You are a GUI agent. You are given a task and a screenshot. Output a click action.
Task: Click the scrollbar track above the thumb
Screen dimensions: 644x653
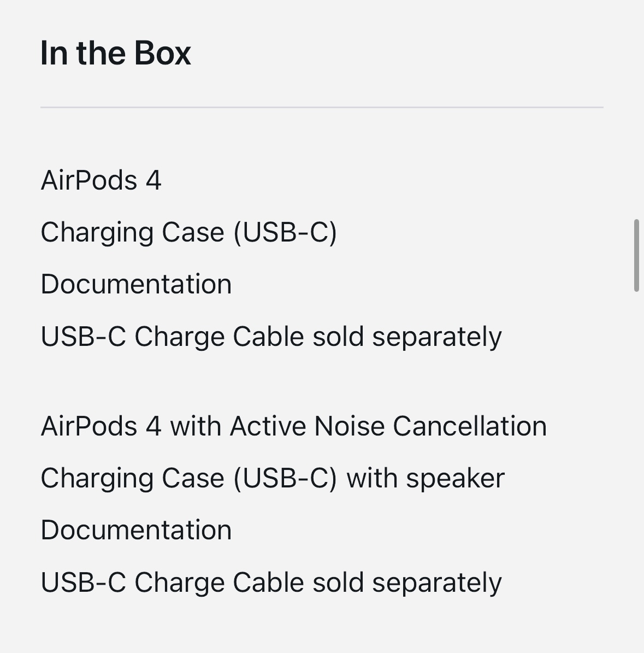(636, 109)
